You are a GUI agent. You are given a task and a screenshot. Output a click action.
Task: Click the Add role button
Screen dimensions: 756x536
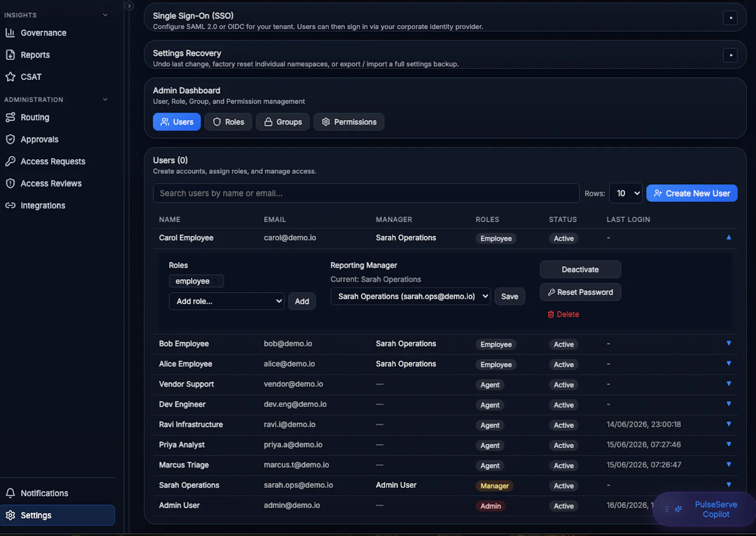point(302,301)
